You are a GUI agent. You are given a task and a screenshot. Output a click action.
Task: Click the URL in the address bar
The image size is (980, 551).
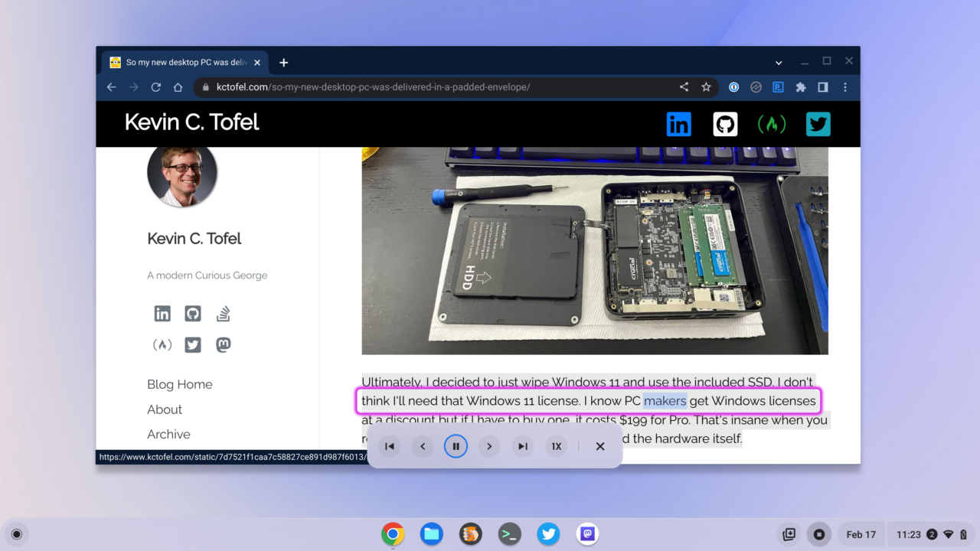(x=373, y=87)
